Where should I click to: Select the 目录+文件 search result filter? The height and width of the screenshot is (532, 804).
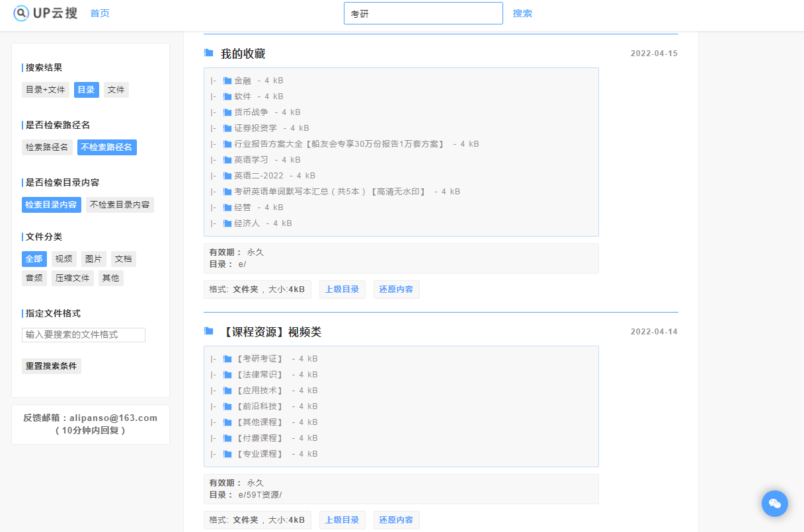pos(46,90)
